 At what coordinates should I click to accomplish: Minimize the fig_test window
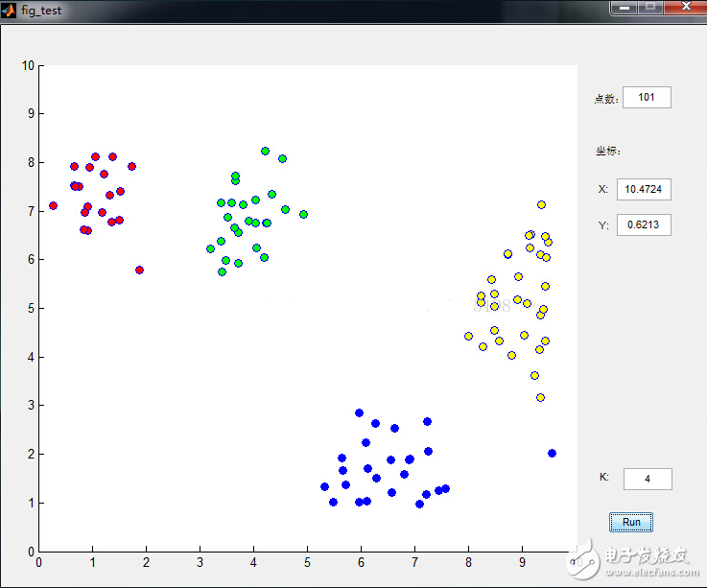click(625, 7)
